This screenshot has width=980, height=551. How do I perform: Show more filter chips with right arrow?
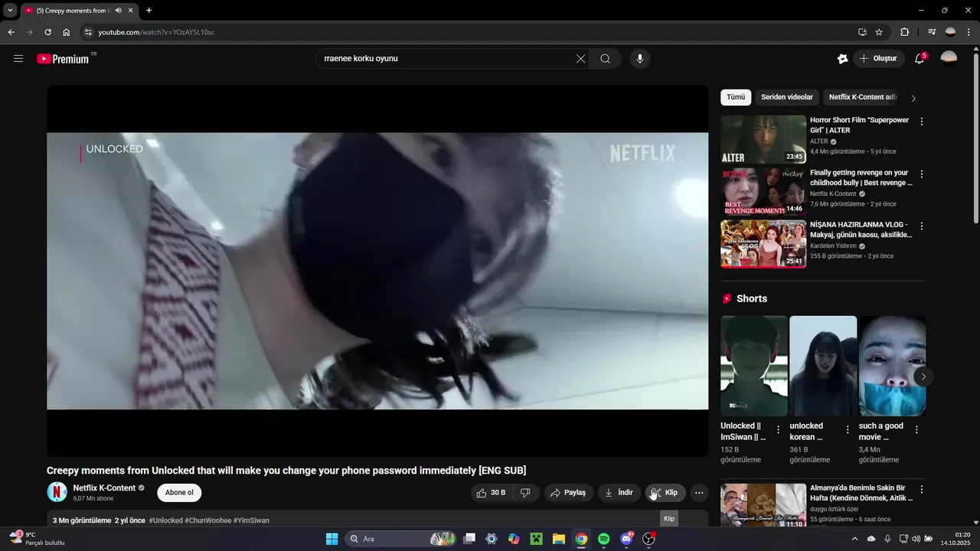tap(913, 98)
